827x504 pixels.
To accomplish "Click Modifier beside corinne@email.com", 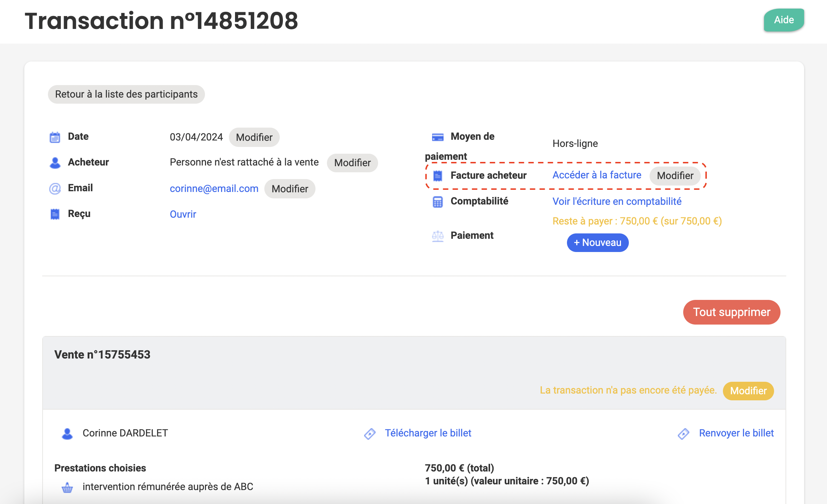I will point(290,189).
